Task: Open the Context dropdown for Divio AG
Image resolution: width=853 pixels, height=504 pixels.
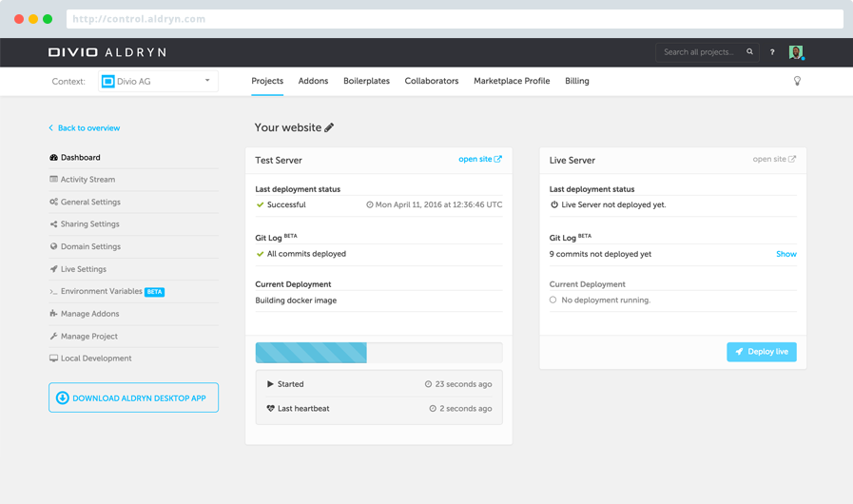Action: point(158,81)
